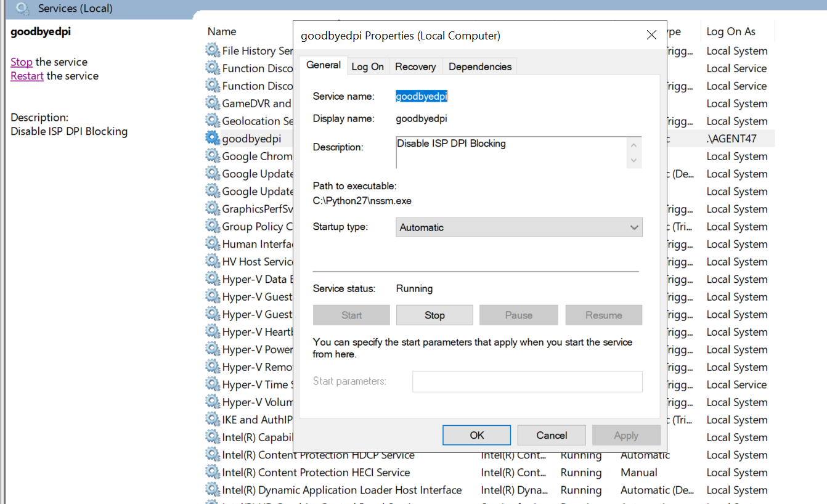
Task: Click the gear icon beside Intel(R) Capabil
Action: (x=213, y=437)
